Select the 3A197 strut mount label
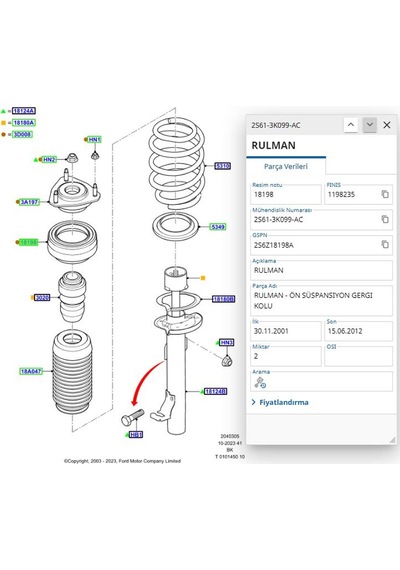Viewport: 400px width, 570px height. (29, 202)
